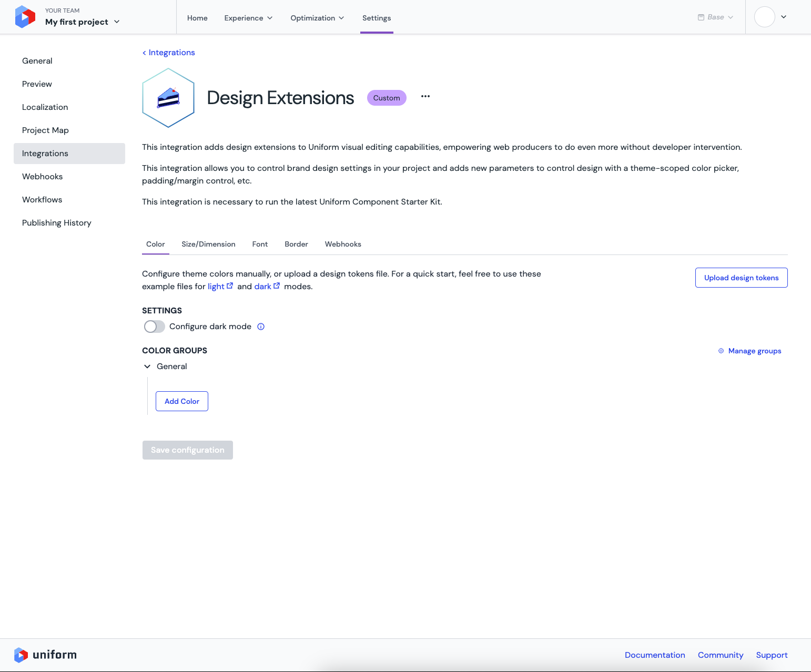Open the three-dots menu beside Design Extensions
Screen dimensions: 811x672
(425, 96)
